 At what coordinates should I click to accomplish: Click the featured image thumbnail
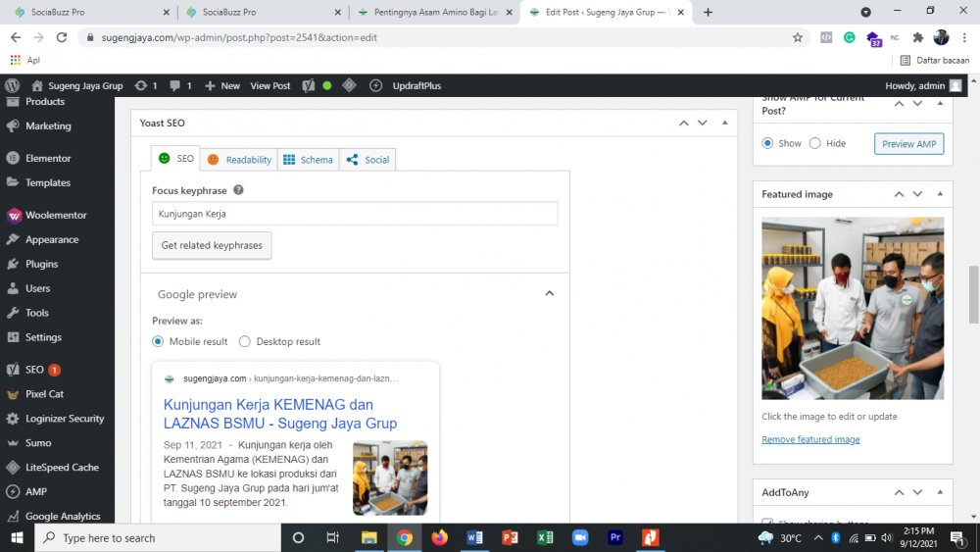[x=853, y=308]
